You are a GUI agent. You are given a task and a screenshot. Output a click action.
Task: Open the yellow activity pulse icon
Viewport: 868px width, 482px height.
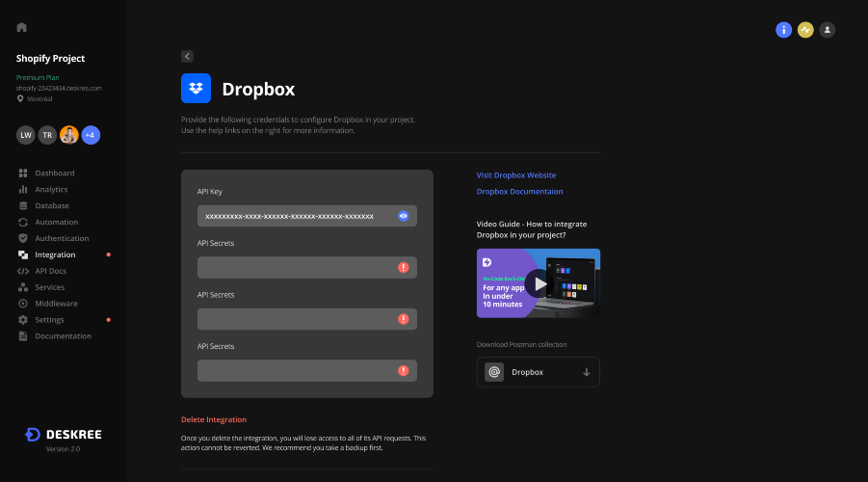[x=805, y=30]
